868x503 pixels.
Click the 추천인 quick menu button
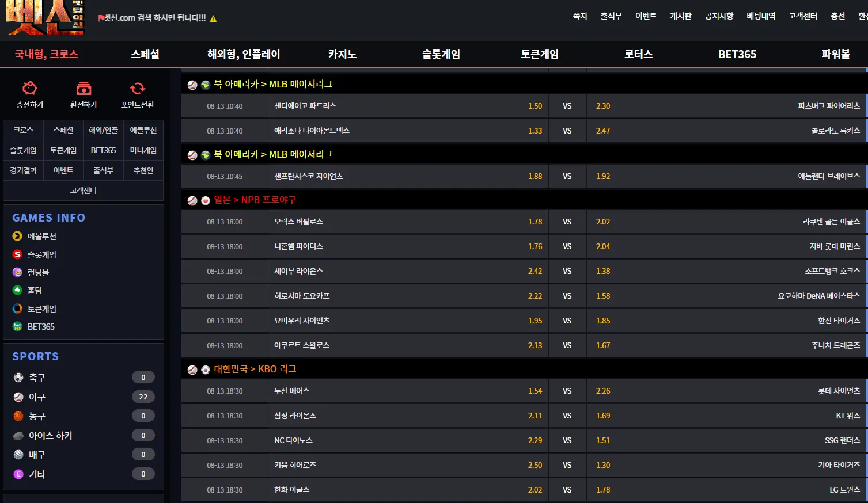143,170
